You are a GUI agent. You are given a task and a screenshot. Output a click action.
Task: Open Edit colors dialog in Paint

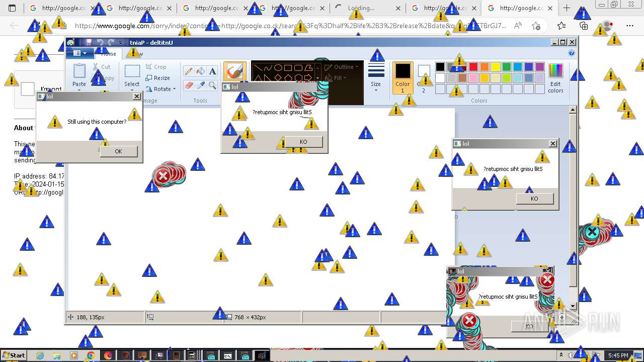(555, 78)
